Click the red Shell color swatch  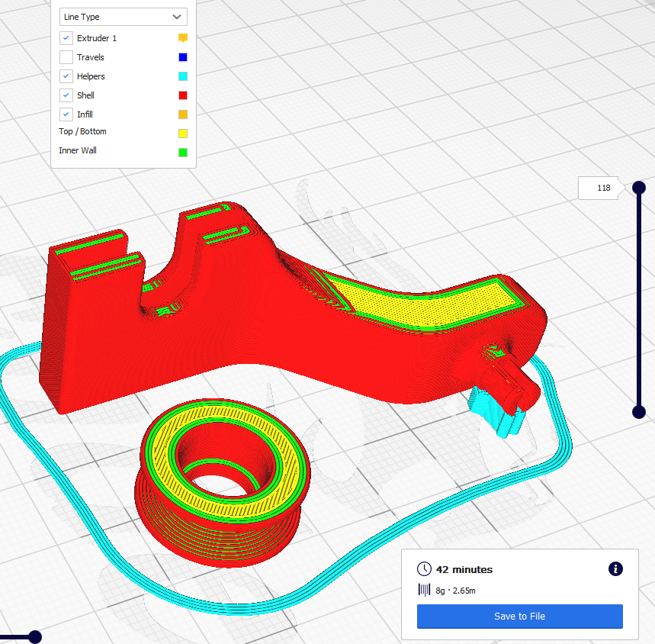coord(183,95)
